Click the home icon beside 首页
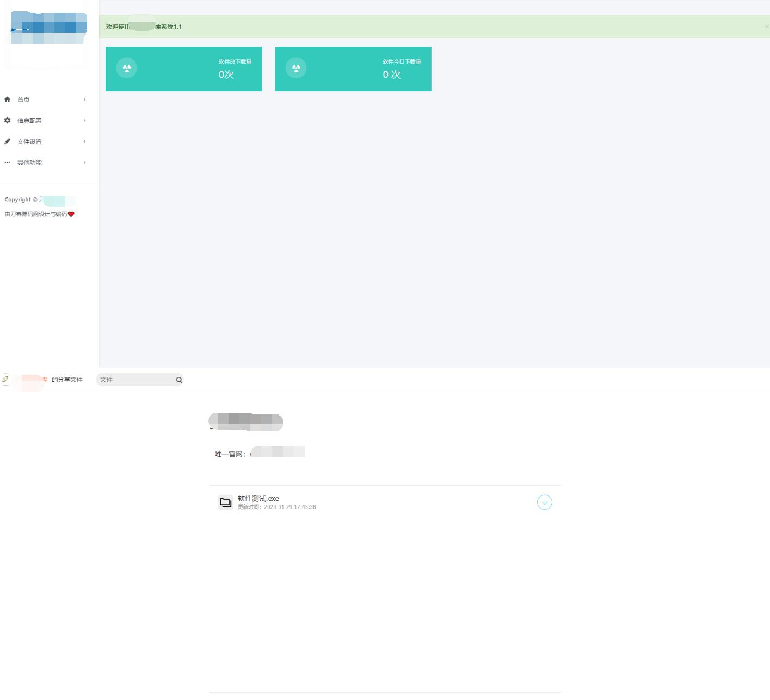Image resolution: width=770 pixels, height=700 pixels. pos(7,100)
